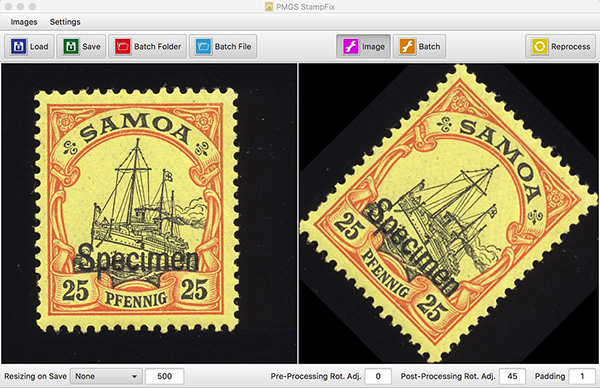Image resolution: width=600 pixels, height=388 pixels.
Task: Click the Padding value field
Action: pos(582,377)
